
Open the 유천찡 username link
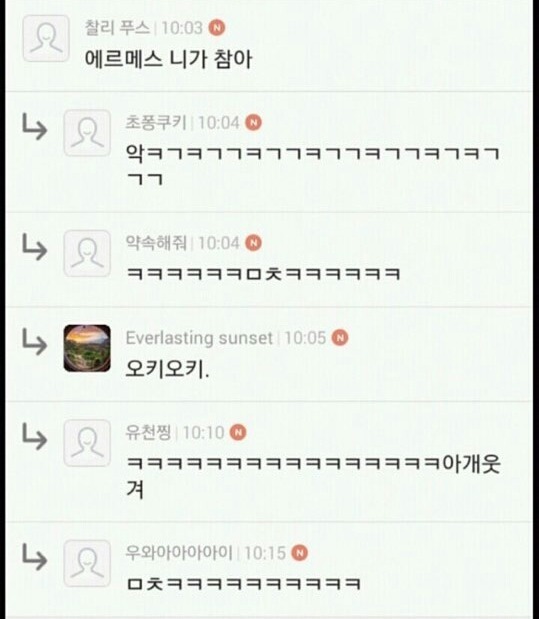pos(148,432)
